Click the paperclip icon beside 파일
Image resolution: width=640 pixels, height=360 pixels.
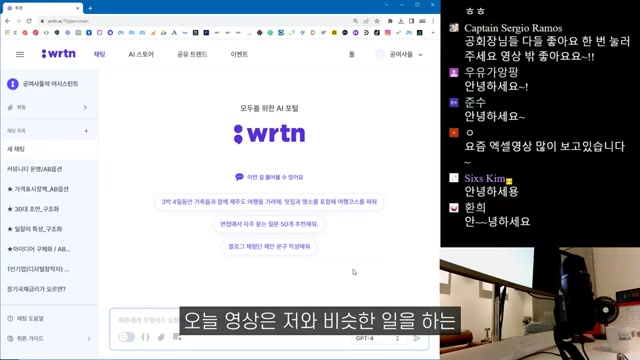[10, 107]
